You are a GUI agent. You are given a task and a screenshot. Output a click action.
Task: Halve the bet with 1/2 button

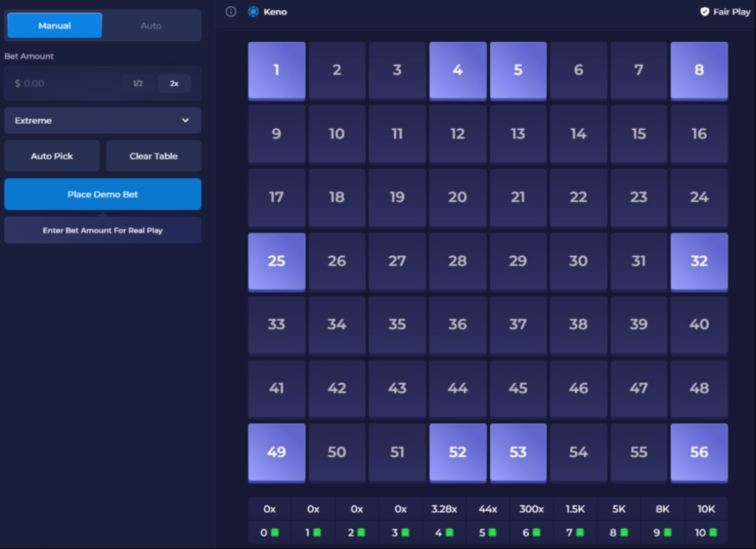[138, 83]
